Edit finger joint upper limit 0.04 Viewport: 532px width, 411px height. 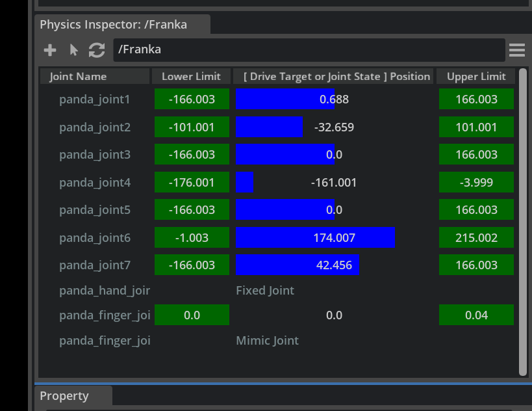coord(476,315)
